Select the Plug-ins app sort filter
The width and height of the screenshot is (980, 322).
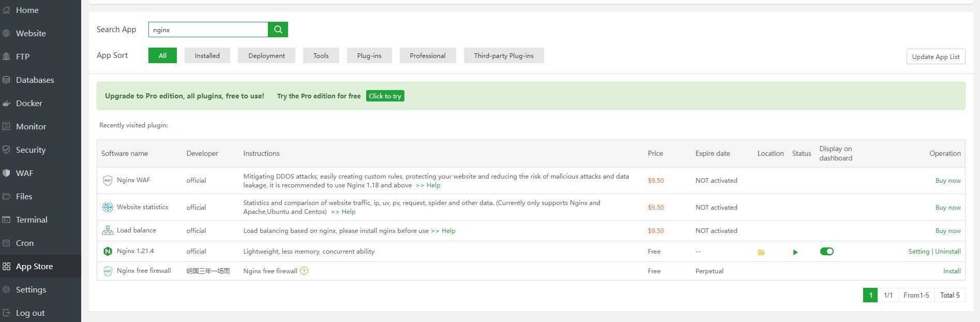[369, 55]
